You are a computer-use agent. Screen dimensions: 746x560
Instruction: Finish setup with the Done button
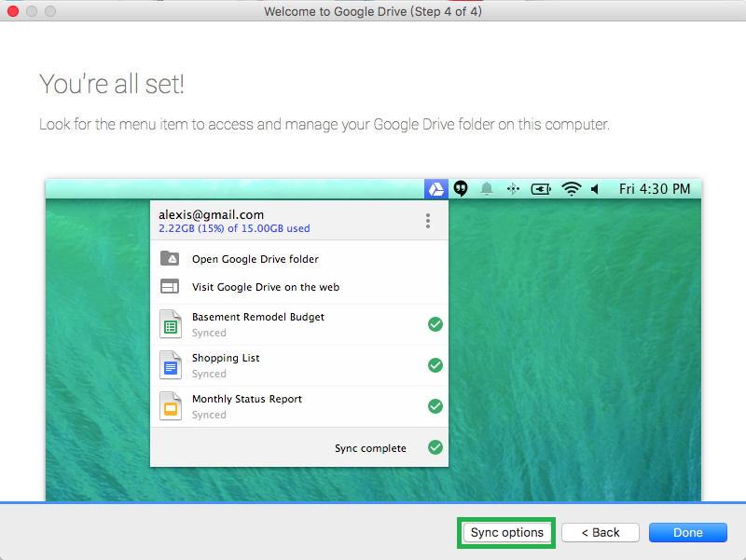[x=688, y=532]
